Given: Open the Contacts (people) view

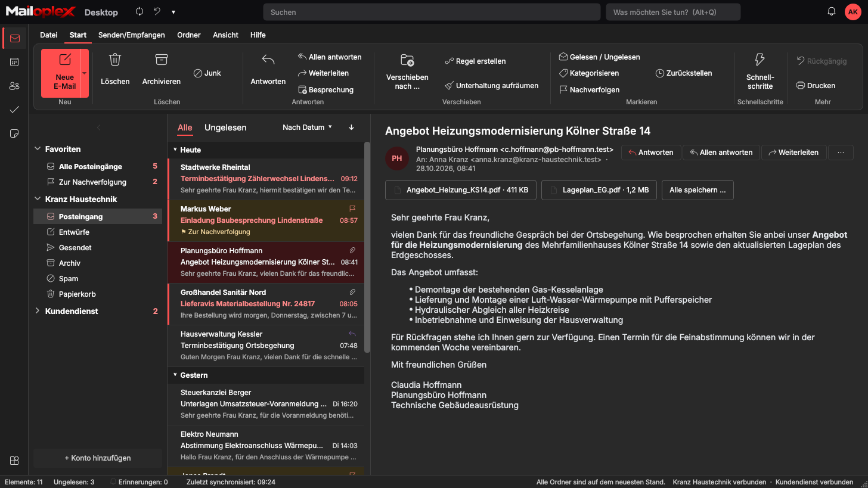Looking at the screenshot, I should (x=14, y=86).
